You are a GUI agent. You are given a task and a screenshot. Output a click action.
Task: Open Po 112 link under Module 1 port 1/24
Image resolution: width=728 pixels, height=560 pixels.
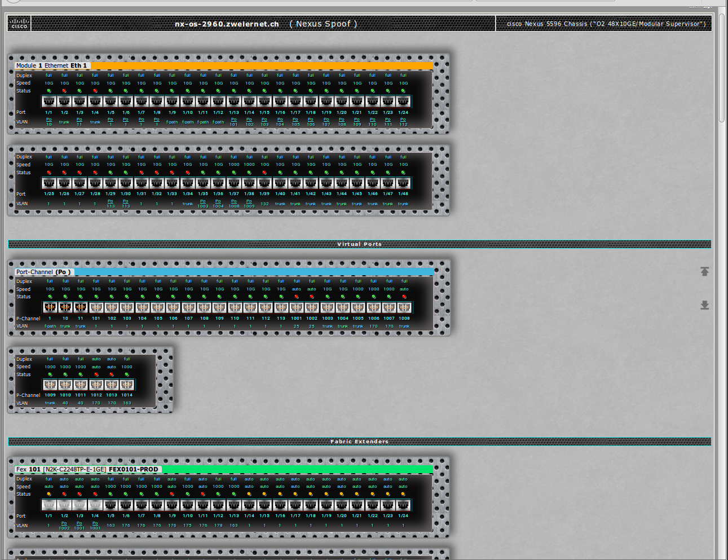coord(403,122)
